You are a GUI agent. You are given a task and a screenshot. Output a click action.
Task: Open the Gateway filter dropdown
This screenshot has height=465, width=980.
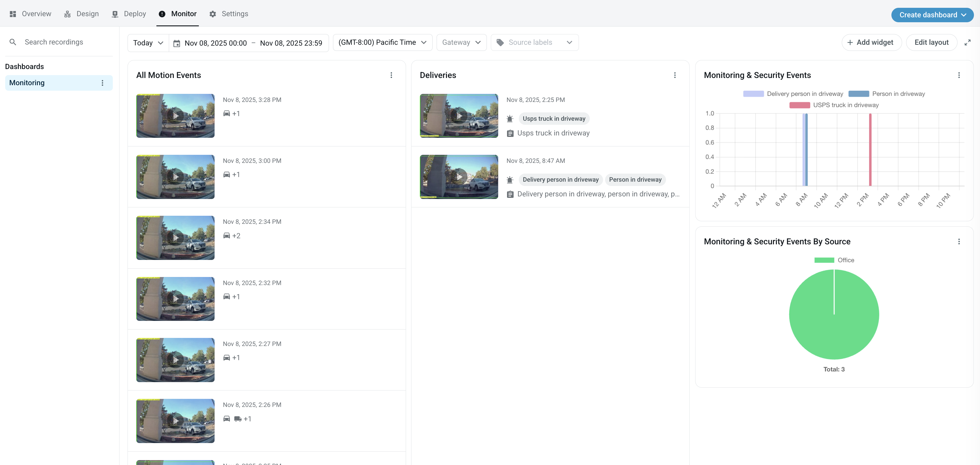click(461, 42)
